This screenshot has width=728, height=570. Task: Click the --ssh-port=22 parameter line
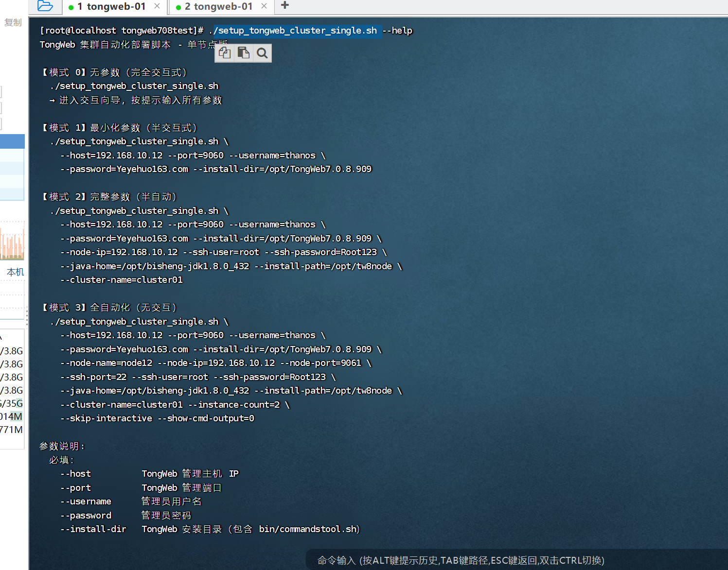pos(198,377)
